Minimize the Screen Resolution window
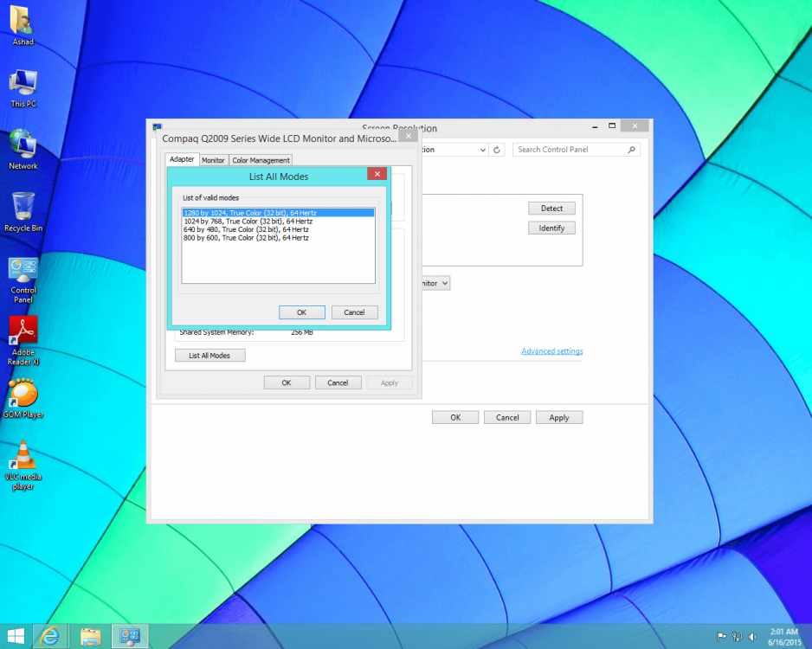 [595, 125]
